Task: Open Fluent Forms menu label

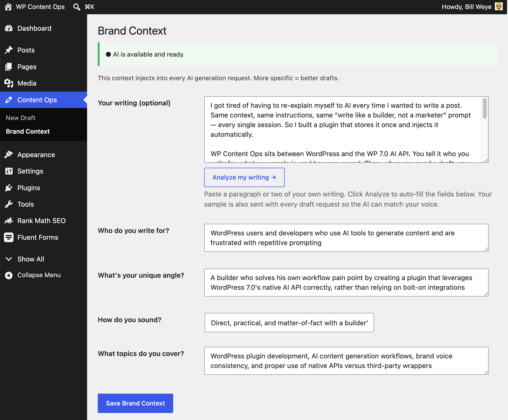Action: click(38, 237)
